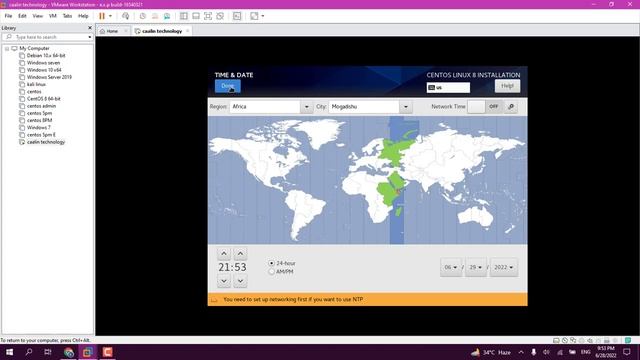Select the 24-hour format
This screenshot has height=360, width=640.
[x=282, y=263]
